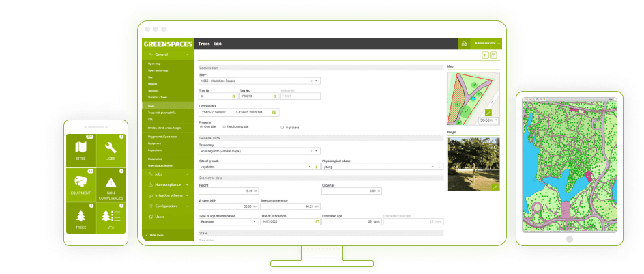This screenshot has width=644, height=274.
Task: Select the Neighboring site radio button
Action: 224,127
